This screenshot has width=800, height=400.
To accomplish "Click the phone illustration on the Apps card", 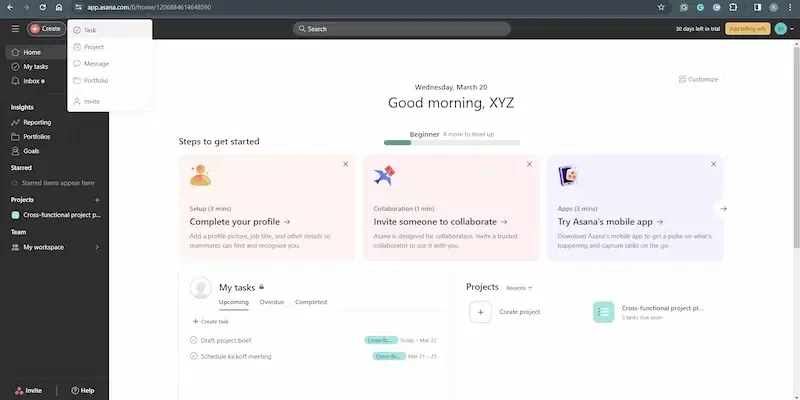I will [568, 176].
